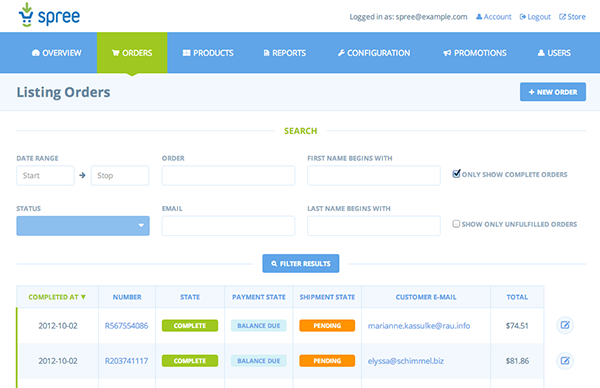
Task: Click the edit icon for order R203741117
Action: point(565,360)
